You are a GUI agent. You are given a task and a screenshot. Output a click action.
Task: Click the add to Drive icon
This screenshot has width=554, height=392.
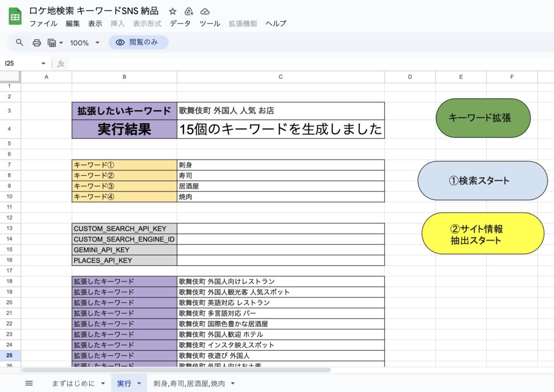click(189, 11)
